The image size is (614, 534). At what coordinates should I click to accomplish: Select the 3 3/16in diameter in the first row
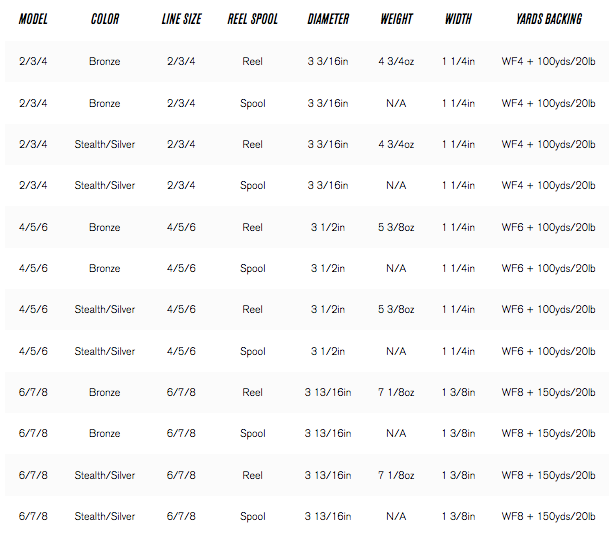pos(328,62)
